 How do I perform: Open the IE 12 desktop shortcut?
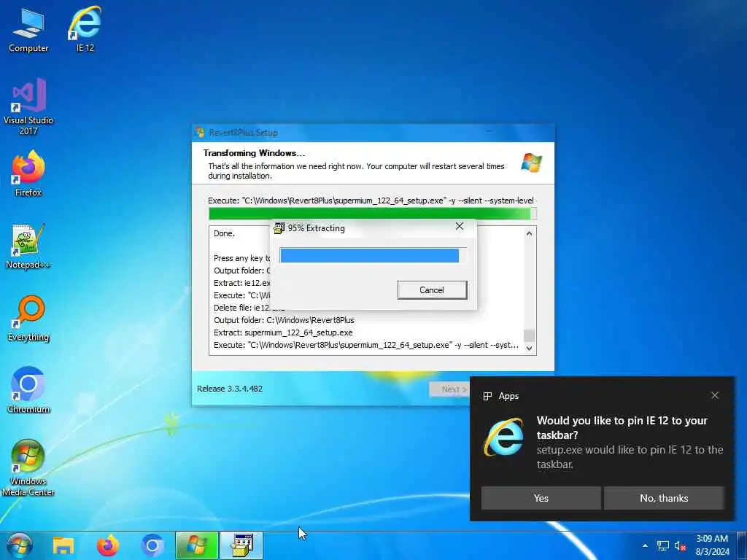click(x=85, y=29)
